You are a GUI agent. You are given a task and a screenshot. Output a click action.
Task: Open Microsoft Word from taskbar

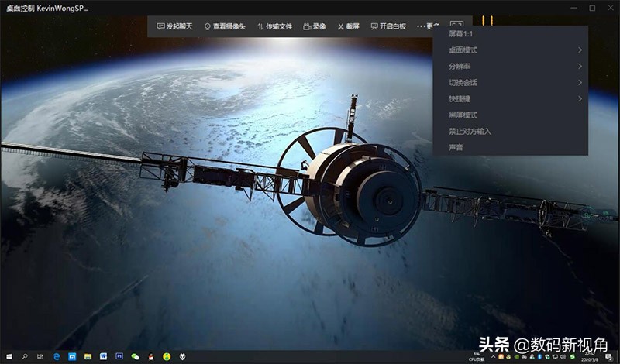104,356
